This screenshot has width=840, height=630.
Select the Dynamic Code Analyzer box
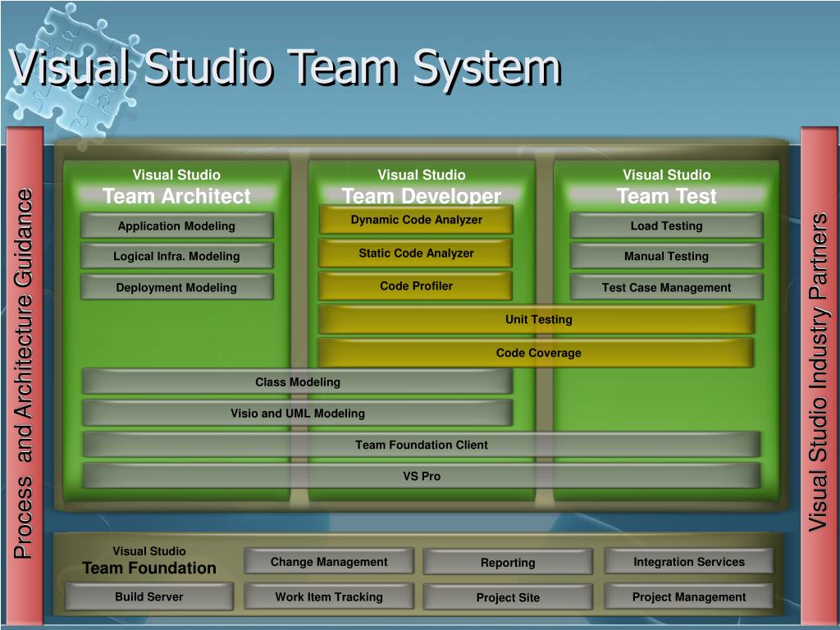(416, 220)
